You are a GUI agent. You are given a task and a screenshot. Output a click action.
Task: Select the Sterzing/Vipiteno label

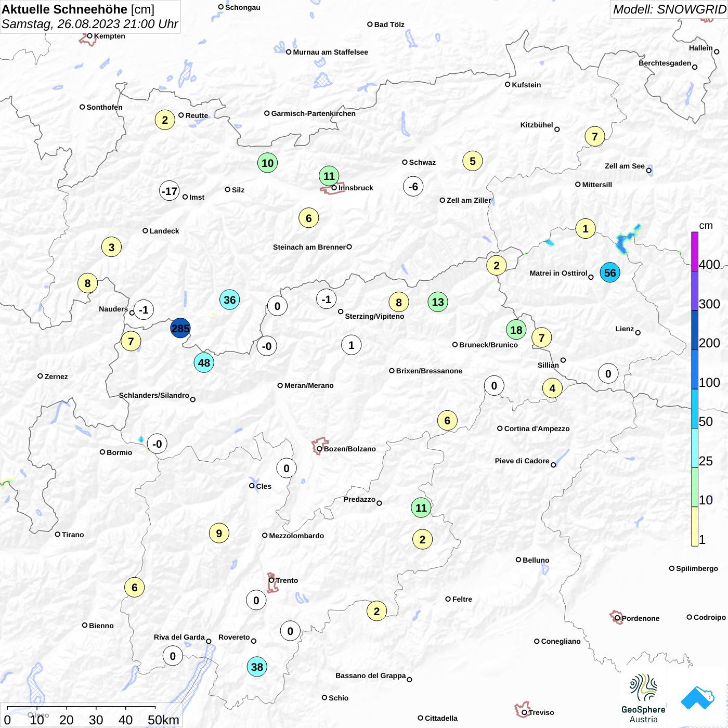pyautogui.click(x=374, y=316)
